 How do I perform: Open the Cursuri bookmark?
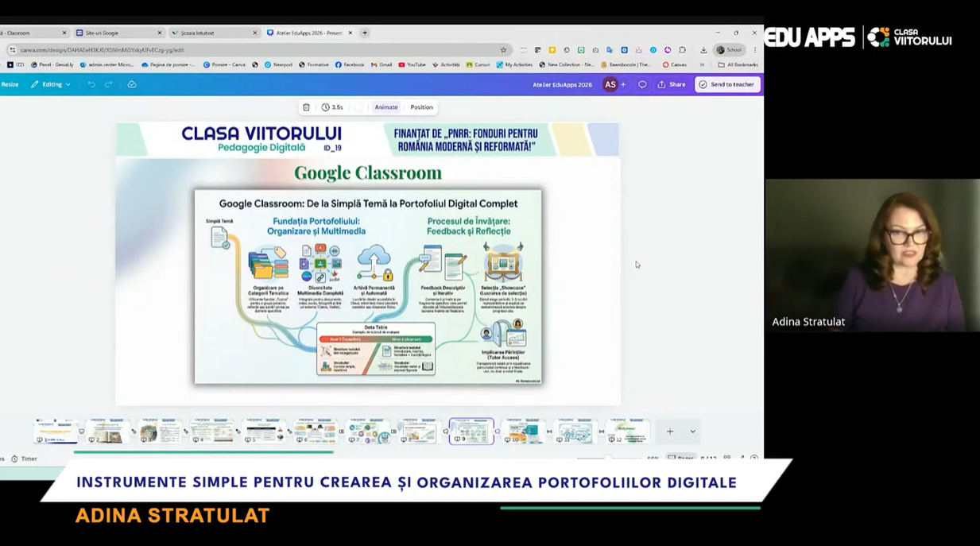[x=478, y=65]
